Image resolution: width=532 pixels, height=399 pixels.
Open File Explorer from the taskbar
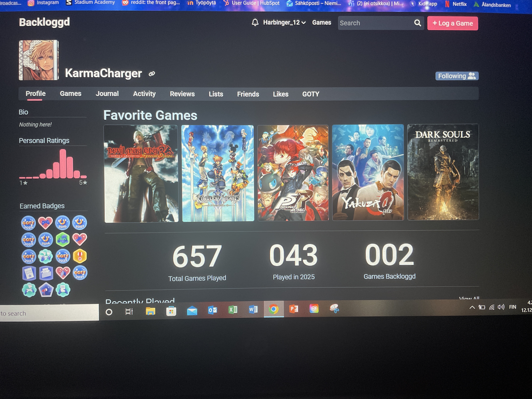pos(150,311)
